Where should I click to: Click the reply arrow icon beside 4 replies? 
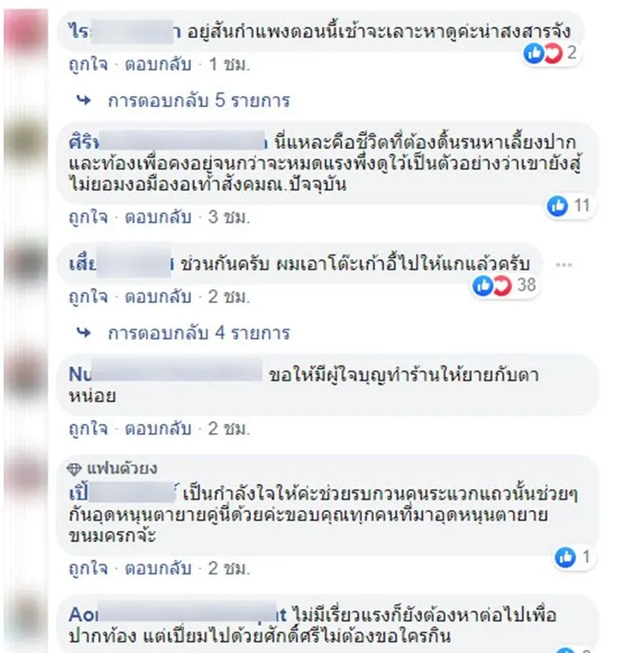click(84, 333)
